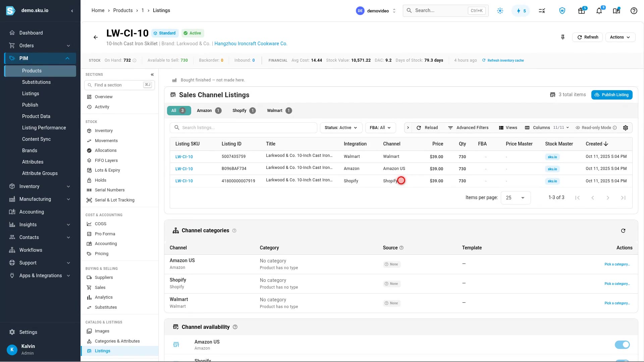The height and width of the screenshot is (362, 644).
Task: Click Amazon listing ID B096BAF734
Action: 234,169
